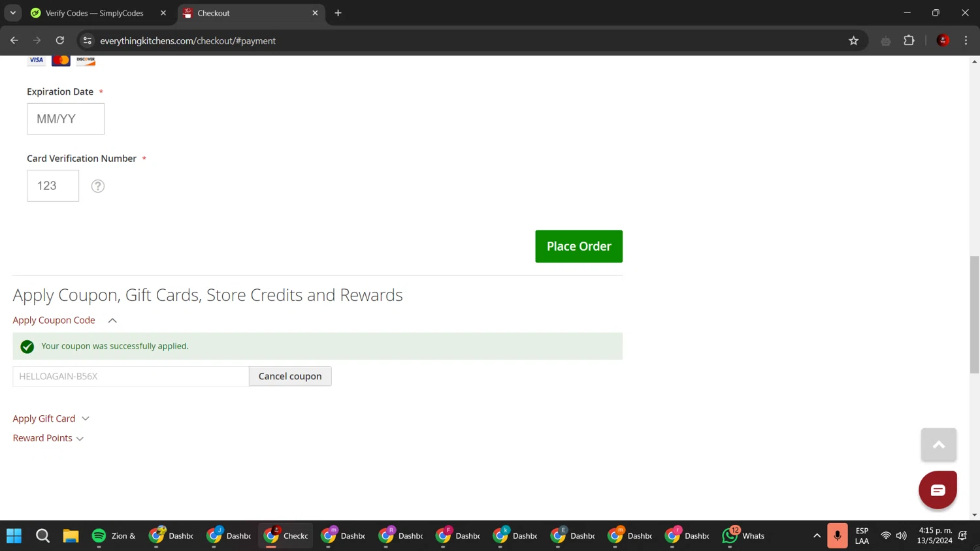Click the address bar URL
The image size is (980, 551).
pyautogui.click(x=188, y=40)
